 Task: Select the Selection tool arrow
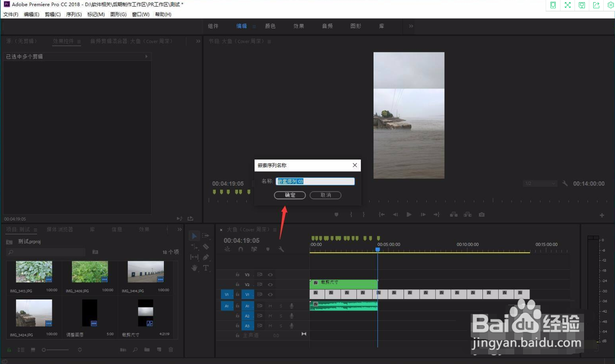tap(194, 236)
